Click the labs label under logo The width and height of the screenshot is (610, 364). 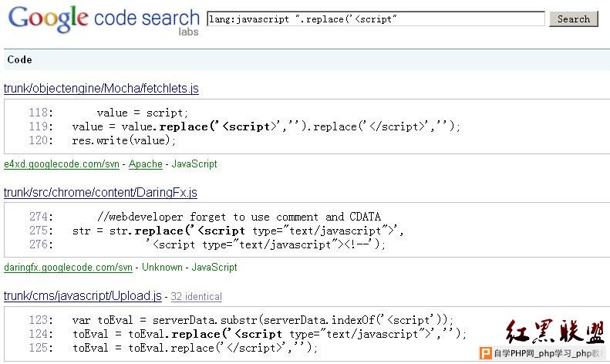189,32
